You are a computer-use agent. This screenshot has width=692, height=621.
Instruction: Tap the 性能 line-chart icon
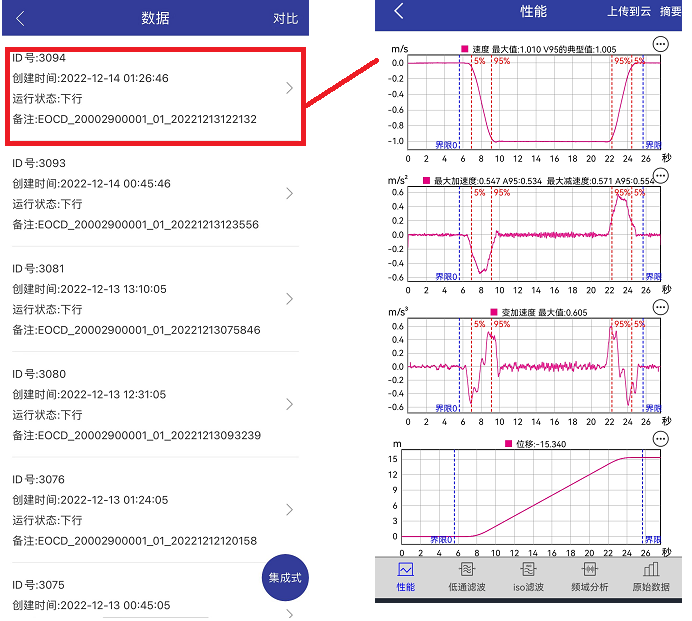click(406, 569)
